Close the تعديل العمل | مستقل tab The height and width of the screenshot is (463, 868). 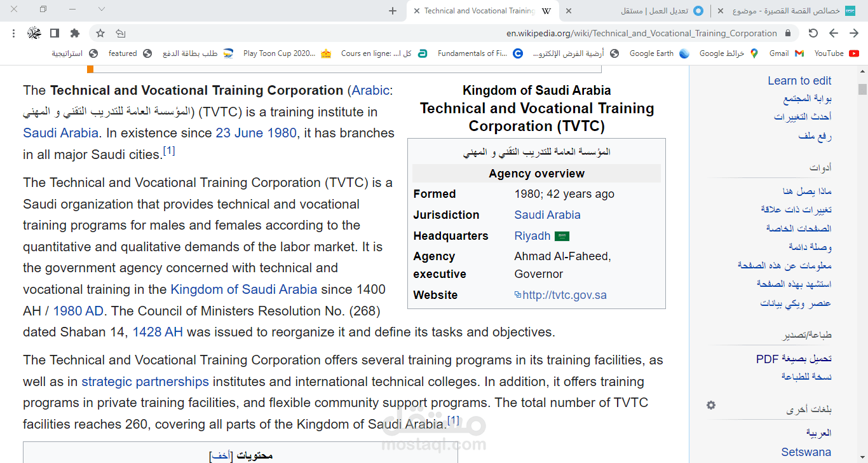tap(569, 11)
